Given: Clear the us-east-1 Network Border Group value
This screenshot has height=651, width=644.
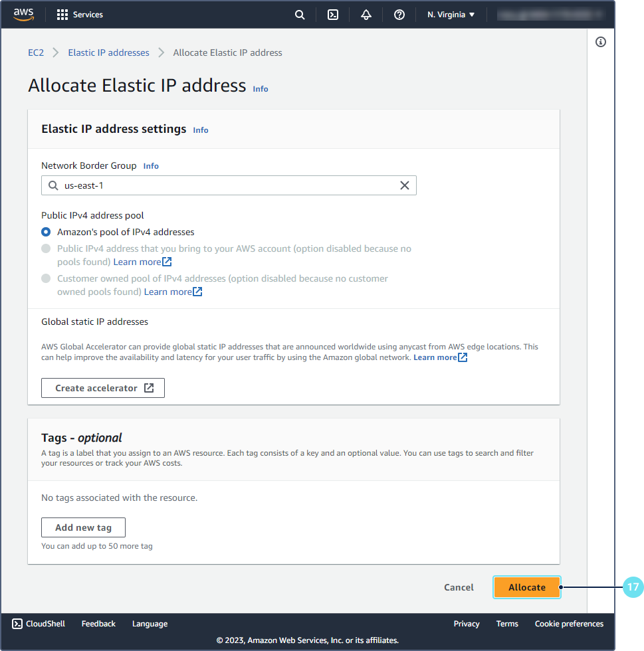Looking at the screenshot, I should 404,185.
